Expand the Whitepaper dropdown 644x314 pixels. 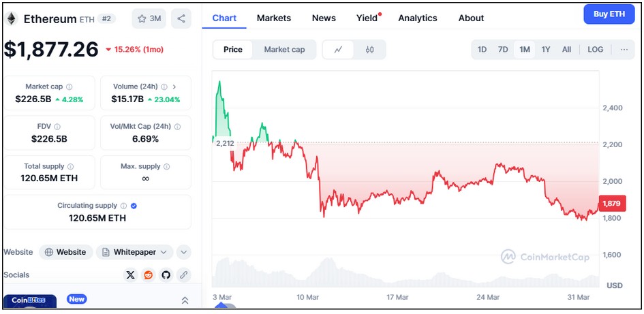(x=135, y=252)
